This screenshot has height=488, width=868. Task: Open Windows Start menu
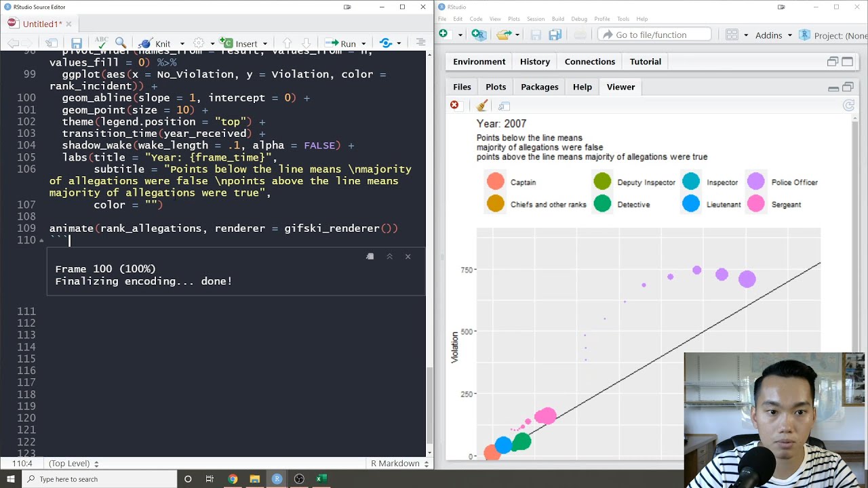click(10, 479)
